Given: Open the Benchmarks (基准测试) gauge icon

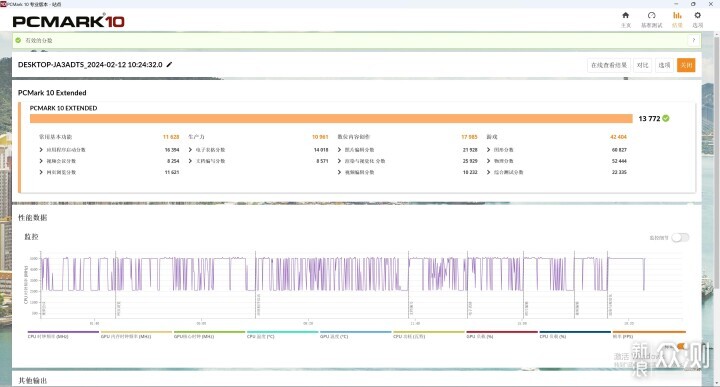Looking at the screenshot, I should point(652,15).
